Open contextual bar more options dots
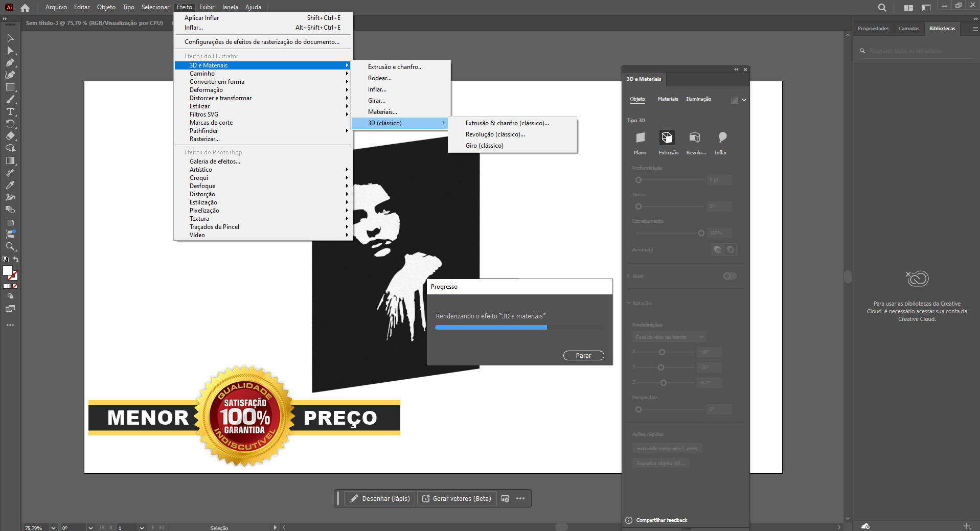Viewport: 980px width, 531px height. click(x=520, y=499)
